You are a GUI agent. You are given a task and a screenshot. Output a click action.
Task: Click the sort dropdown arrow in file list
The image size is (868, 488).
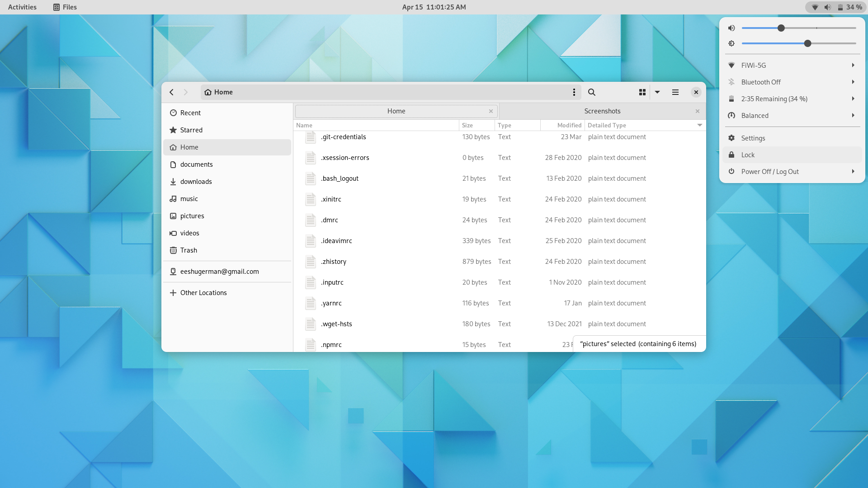[699, 125]
